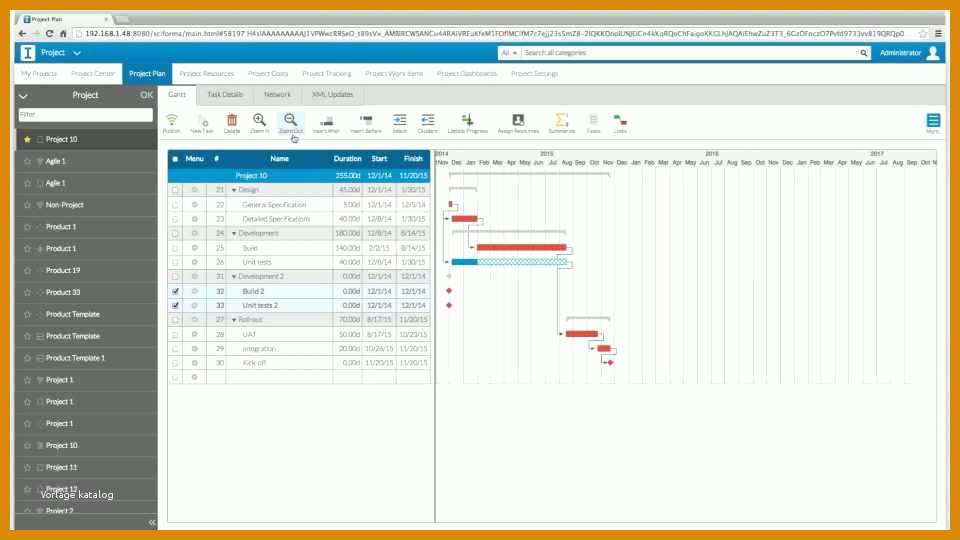
Task: Click the New Task icon
Action: 202,120
